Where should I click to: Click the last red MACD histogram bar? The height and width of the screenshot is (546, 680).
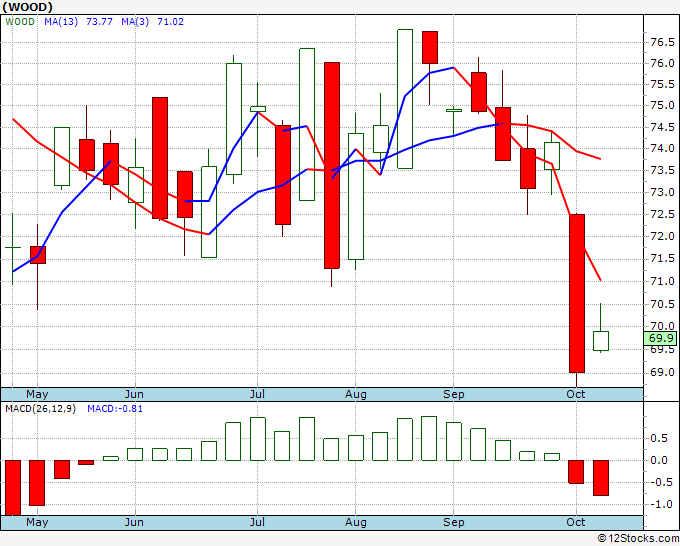tap(601, 478)
